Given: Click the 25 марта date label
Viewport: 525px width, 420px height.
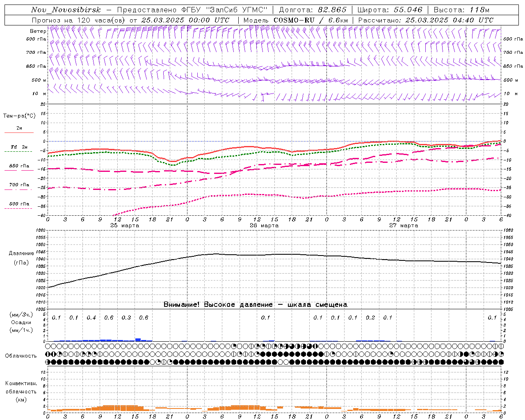Looking at the screenshot, I should 125,226.
